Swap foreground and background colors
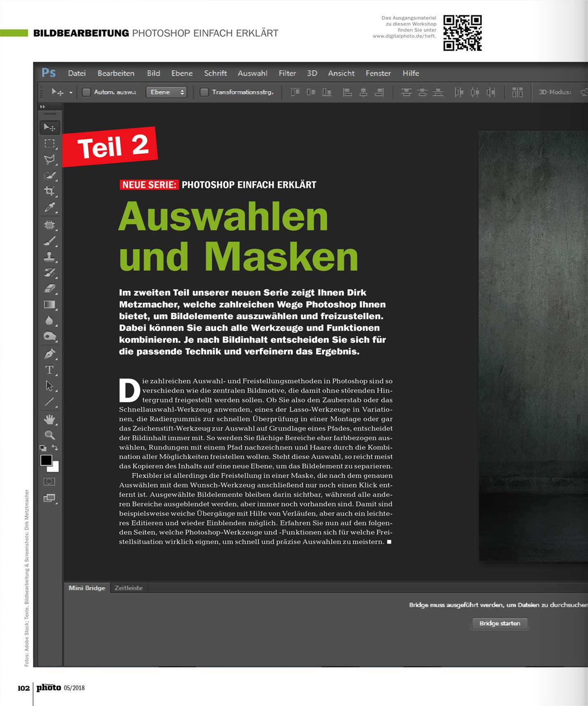The width and height of the screenshot is (588, 706). (55, 448)
